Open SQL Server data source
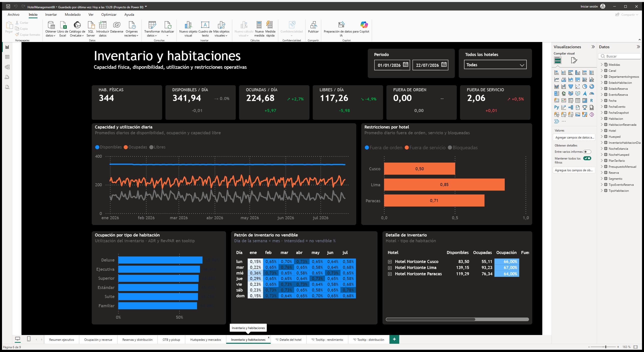Viewport: 644px width, 352px height. pos(91,29)
